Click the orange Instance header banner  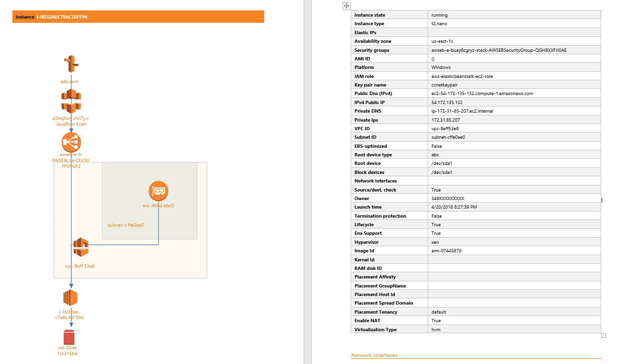click(x=138, y=17)
